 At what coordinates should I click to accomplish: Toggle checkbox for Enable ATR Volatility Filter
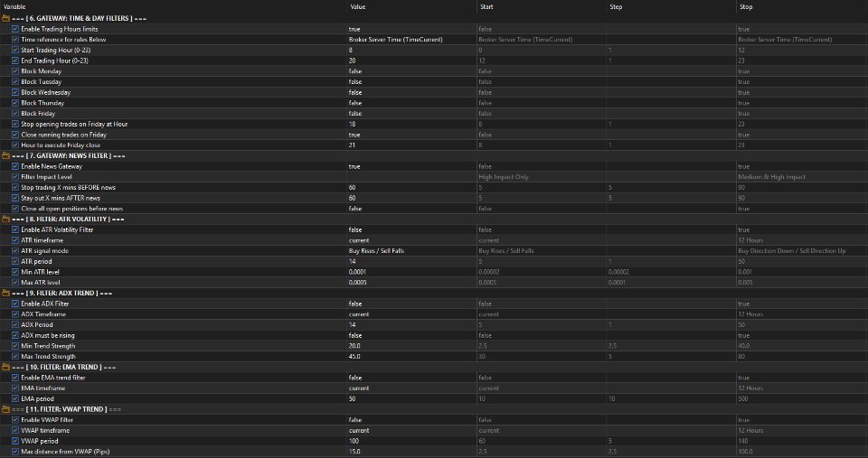coord(15,229)
